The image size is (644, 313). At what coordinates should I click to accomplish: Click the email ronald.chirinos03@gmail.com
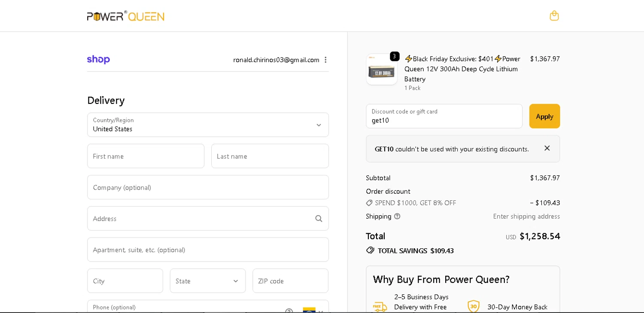[276, 60]
